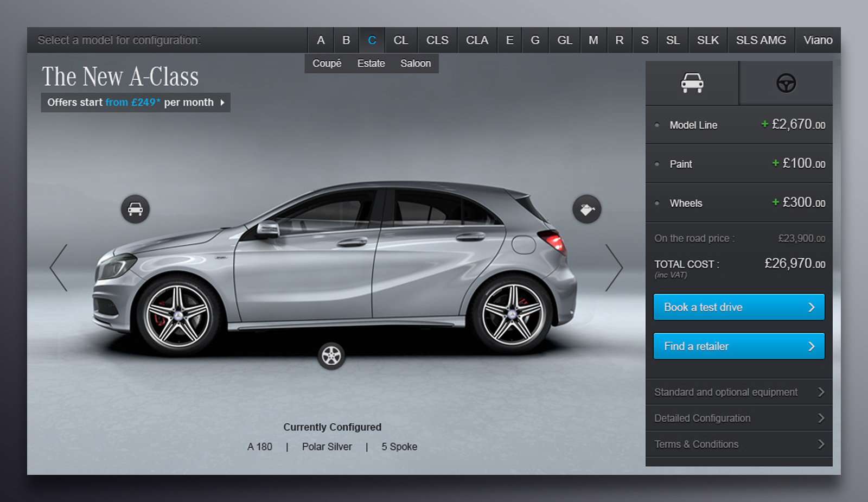Select model A in model bar
This screenshot has width=868, height=502.
pos(321,40)
